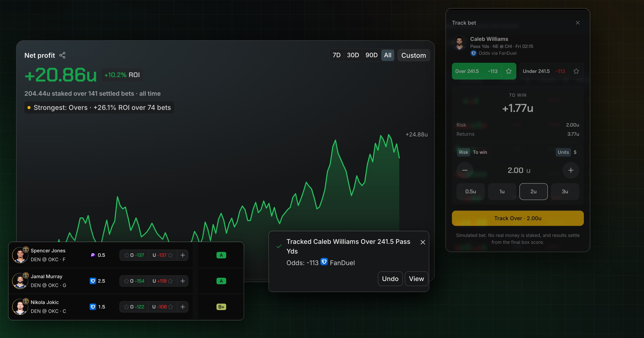
Task: Add Spencer Jones prop with plus icon
Action: 182,255
